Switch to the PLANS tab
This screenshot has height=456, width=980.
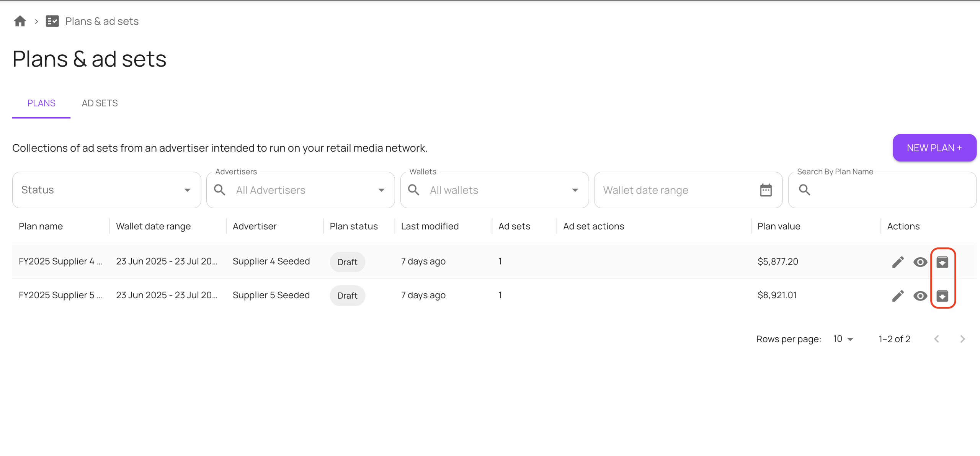(41, 103)
